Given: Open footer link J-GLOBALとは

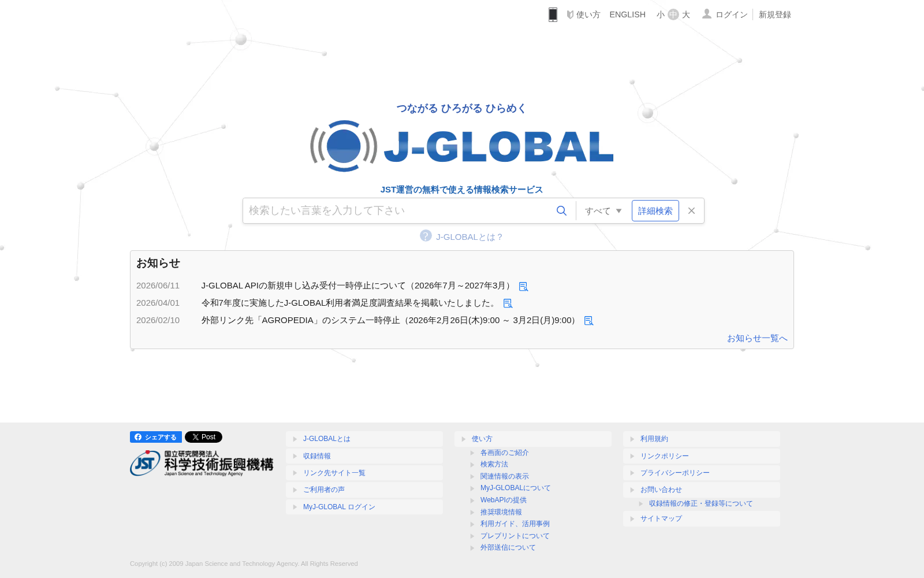Looking at the screenshot, I should 364,439.
